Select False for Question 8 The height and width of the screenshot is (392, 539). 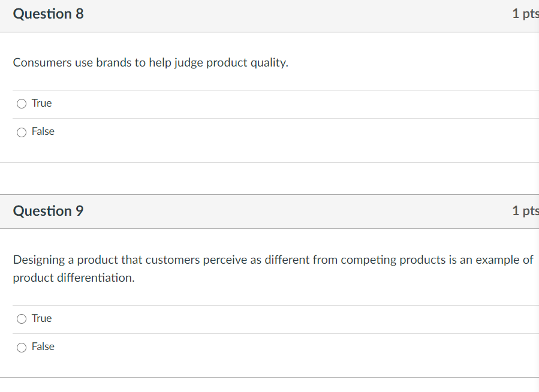pos(21,132)
